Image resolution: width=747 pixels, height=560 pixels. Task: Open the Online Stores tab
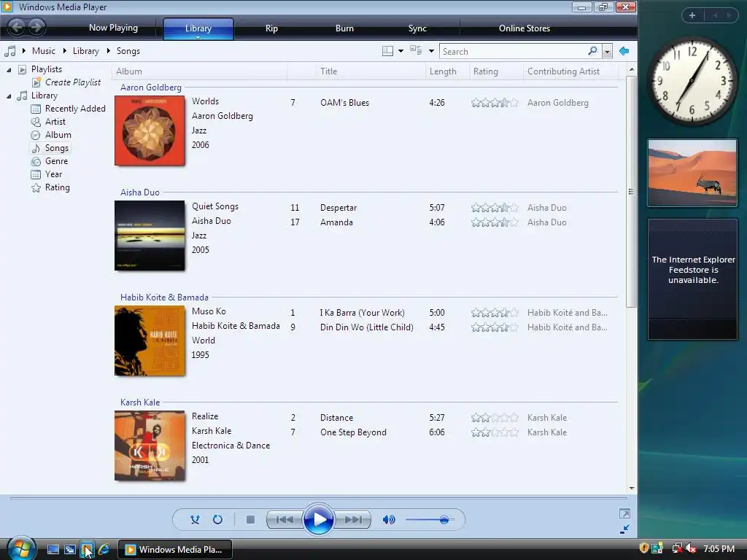(x=525, y=28)
